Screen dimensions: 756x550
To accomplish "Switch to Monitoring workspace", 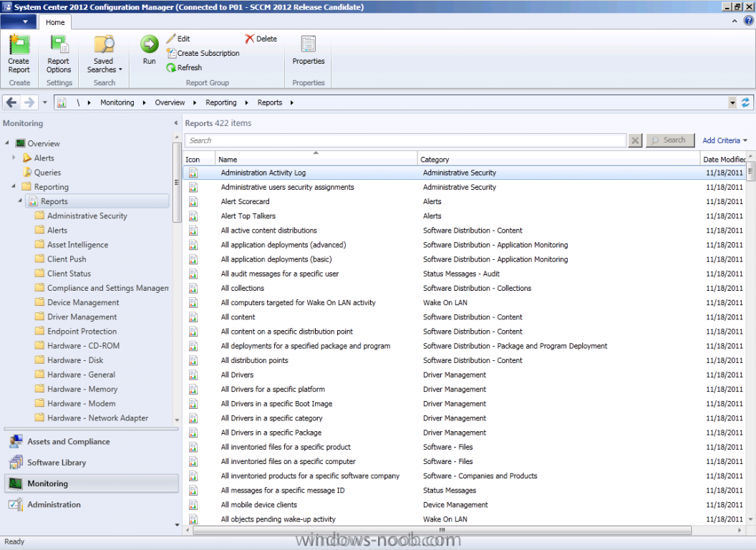I will click(x=92, y=483).
